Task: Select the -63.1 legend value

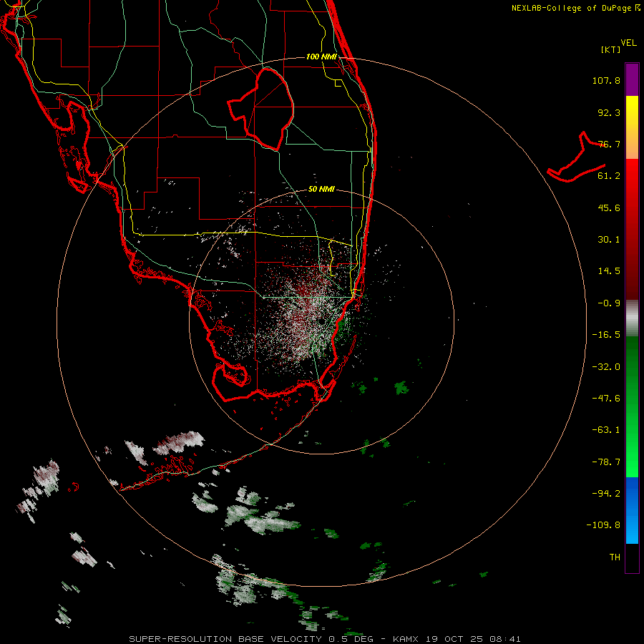Action: coord(606,430)
